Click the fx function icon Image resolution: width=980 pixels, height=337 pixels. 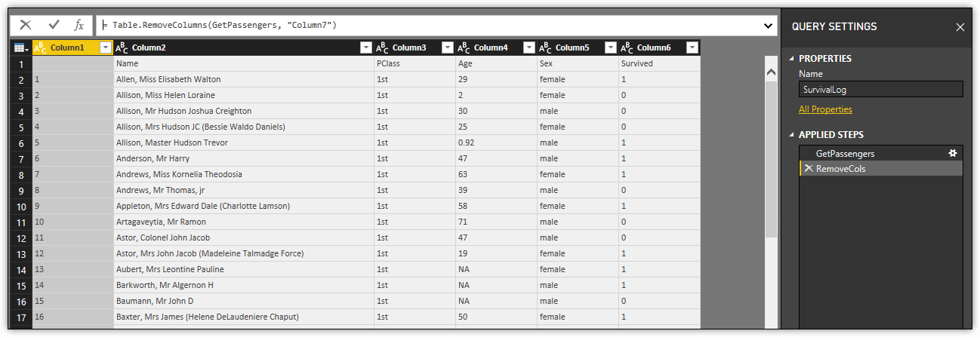79,26
